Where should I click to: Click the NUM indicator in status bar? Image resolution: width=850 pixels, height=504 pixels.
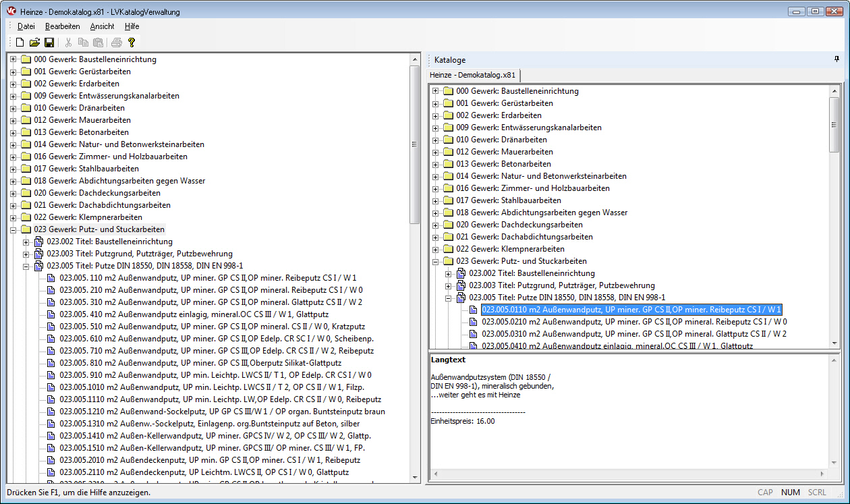click(x=791, y=493)
